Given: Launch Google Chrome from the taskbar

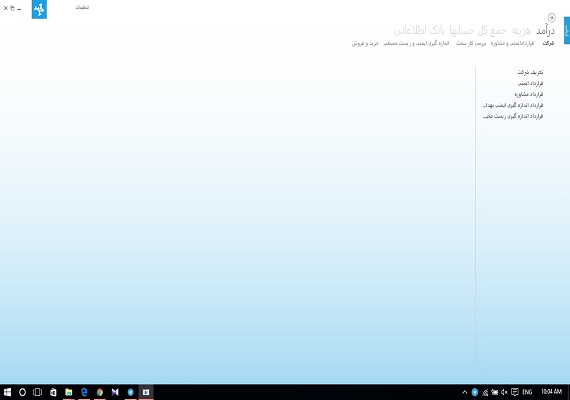Looking at the screenshot, I should pyautogui.click(x=100, y=392).
